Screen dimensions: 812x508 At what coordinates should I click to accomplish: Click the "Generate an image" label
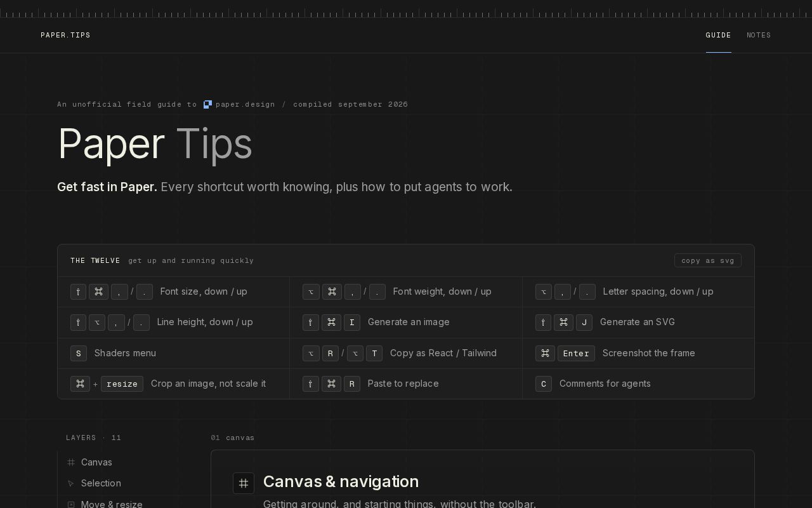[409, 322]
